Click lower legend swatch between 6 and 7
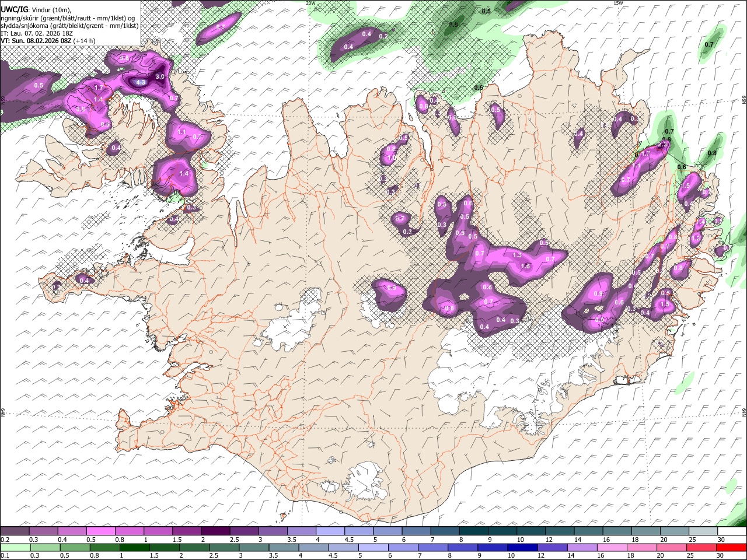 (403, 547)
